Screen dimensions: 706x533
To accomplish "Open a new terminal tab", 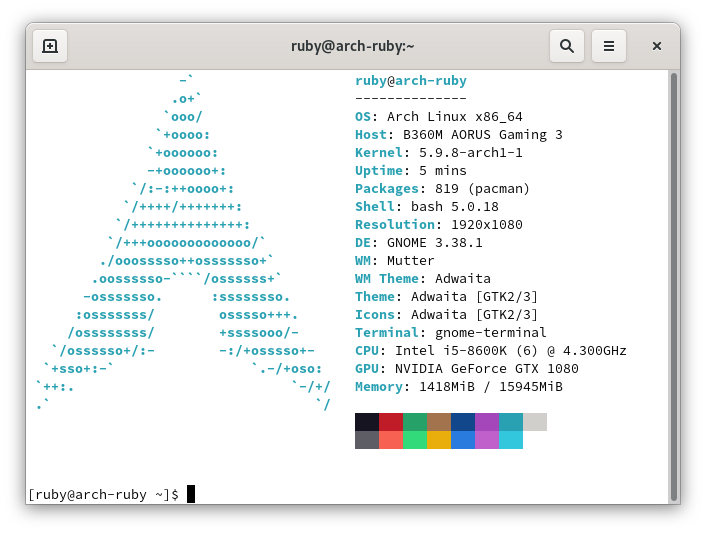I will [50, 46].
